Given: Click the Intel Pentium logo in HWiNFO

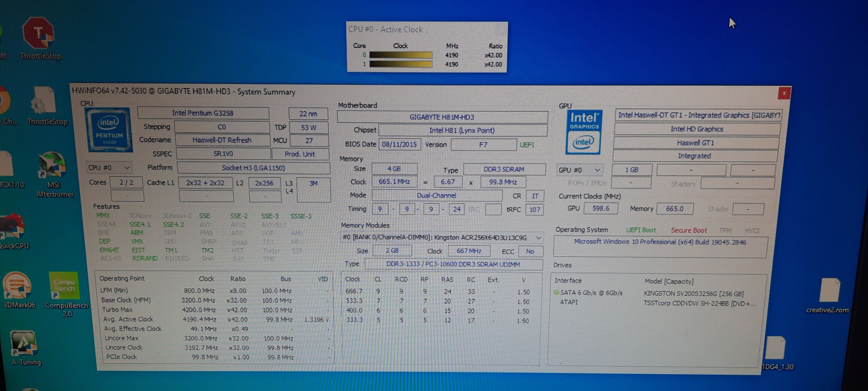Looking at the screenshot, I should tap(109, 129).
